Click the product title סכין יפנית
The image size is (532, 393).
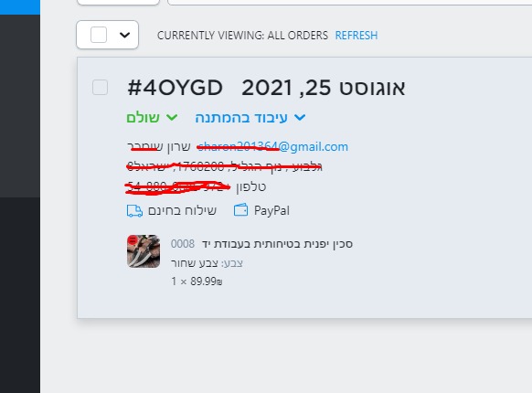coord(277,244)
